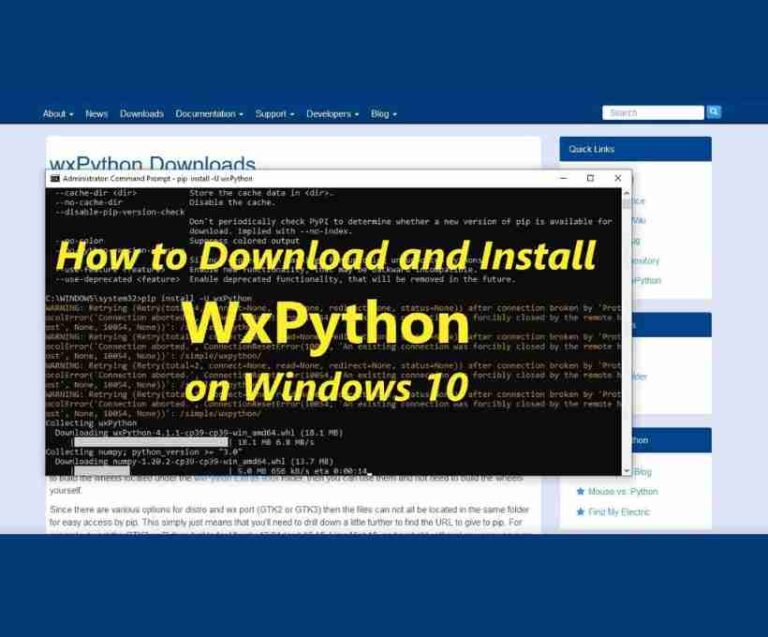
Task: Click the 'Collecting wxPython' console line
Action: [x=92, y=423]
